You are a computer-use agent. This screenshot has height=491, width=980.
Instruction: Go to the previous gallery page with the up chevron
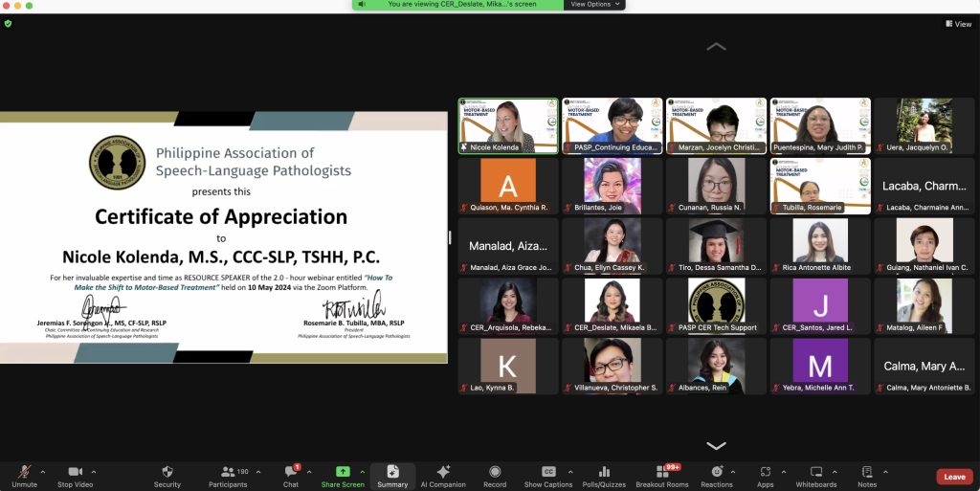point(716,47)
